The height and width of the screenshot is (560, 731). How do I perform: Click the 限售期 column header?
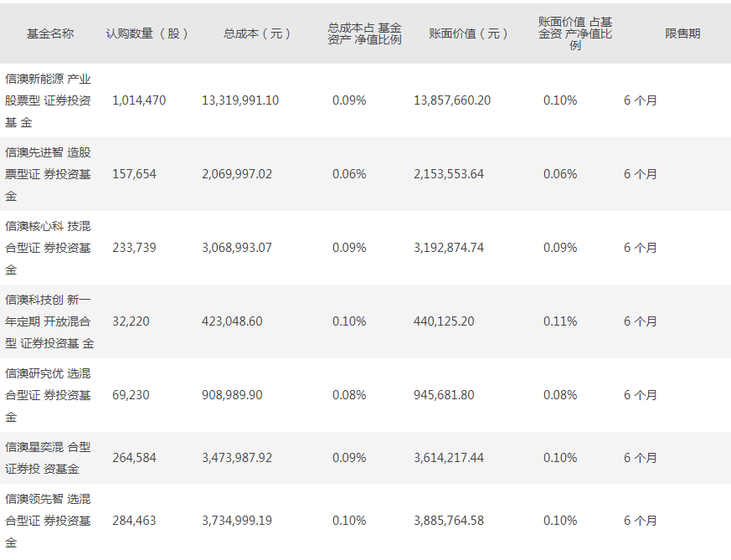[682, 33]
